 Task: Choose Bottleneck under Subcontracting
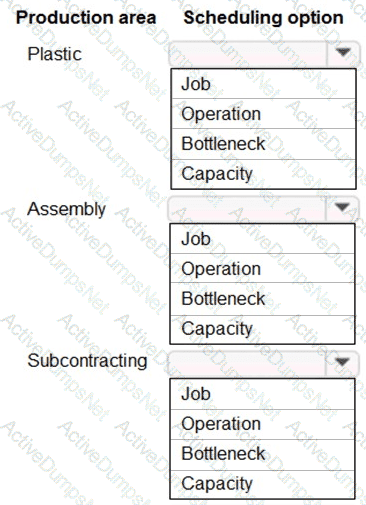coord(263,454)
